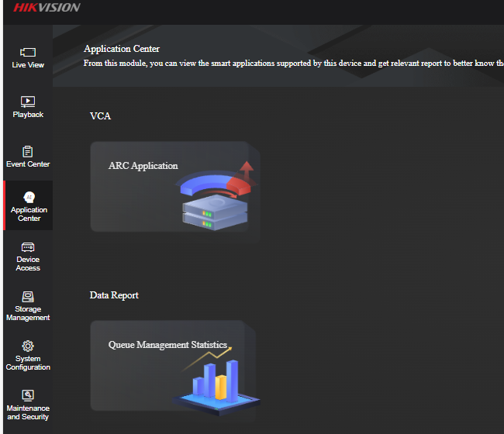504x434 pixels.
Task: Navigate to the Storage Management label
Action: (x=28, y=313)
